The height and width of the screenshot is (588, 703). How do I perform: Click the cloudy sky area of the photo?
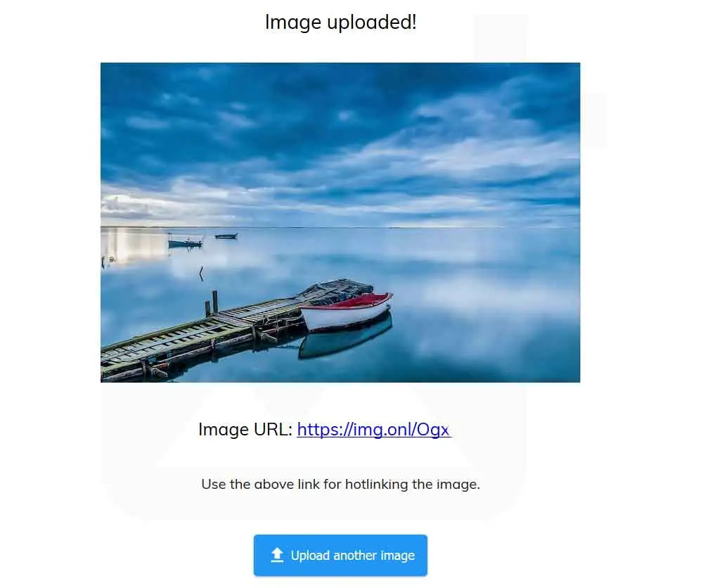[x=340, y=143]
